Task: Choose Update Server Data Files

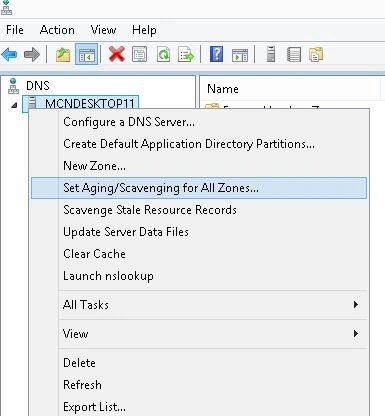Action: [x=199, y=232]
